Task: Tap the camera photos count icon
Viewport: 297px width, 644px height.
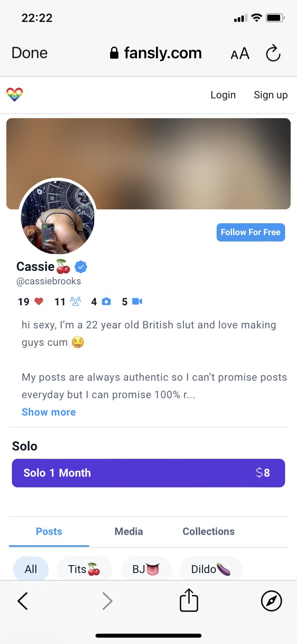Action: (x=106, y=301)
